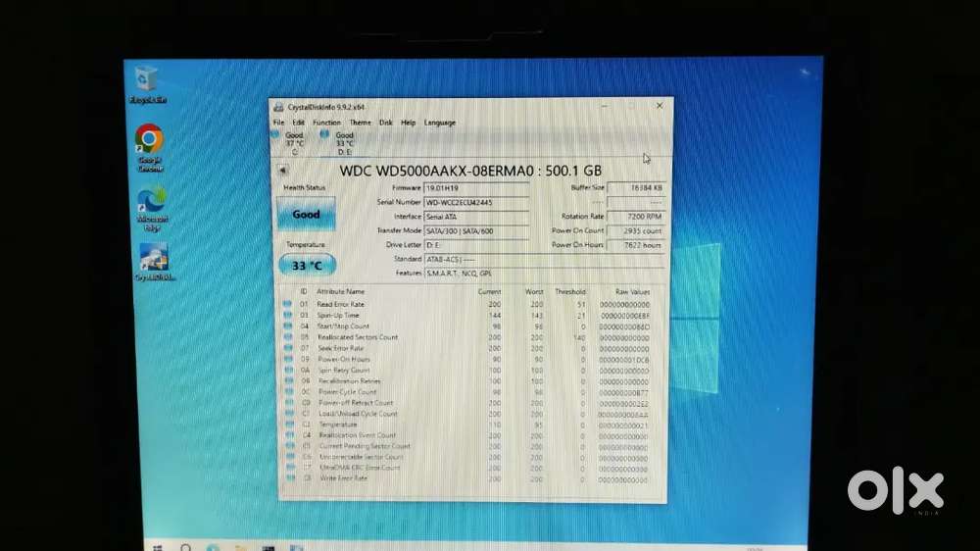Select the C: drive status orb
The height and width of the screenshot is (551, 980).
click(x=275, y=134)
